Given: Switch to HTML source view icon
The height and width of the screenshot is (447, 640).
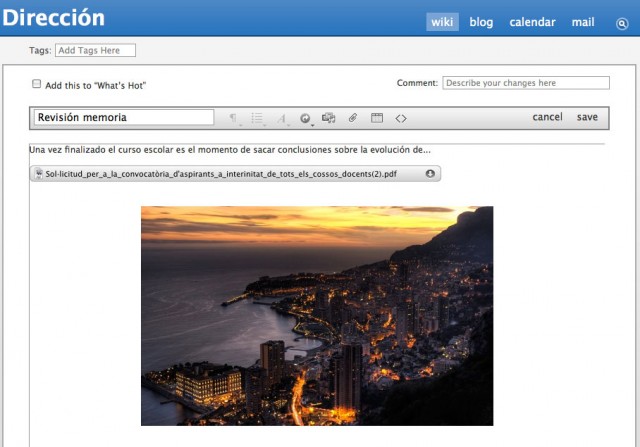Looking at the screenshot, I should pos(401,118).
